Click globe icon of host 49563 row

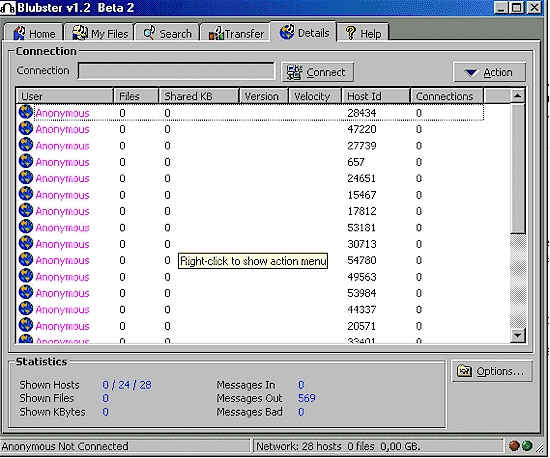tap(26, 276)
